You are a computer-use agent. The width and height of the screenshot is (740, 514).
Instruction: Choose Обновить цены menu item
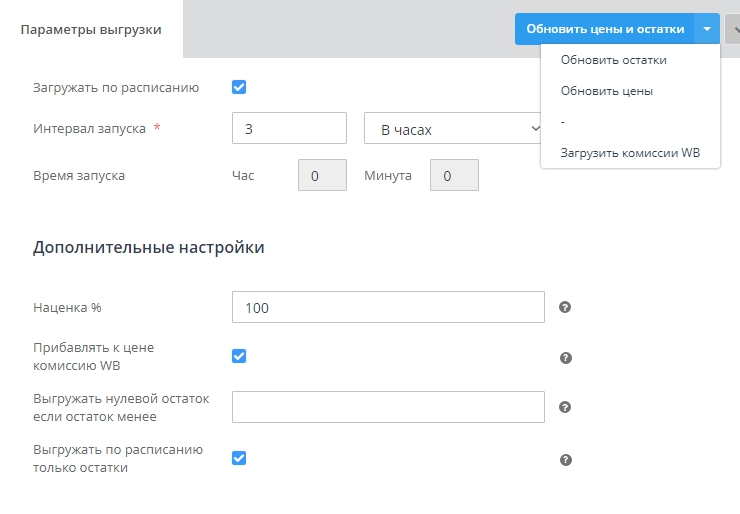pos(606,91)
